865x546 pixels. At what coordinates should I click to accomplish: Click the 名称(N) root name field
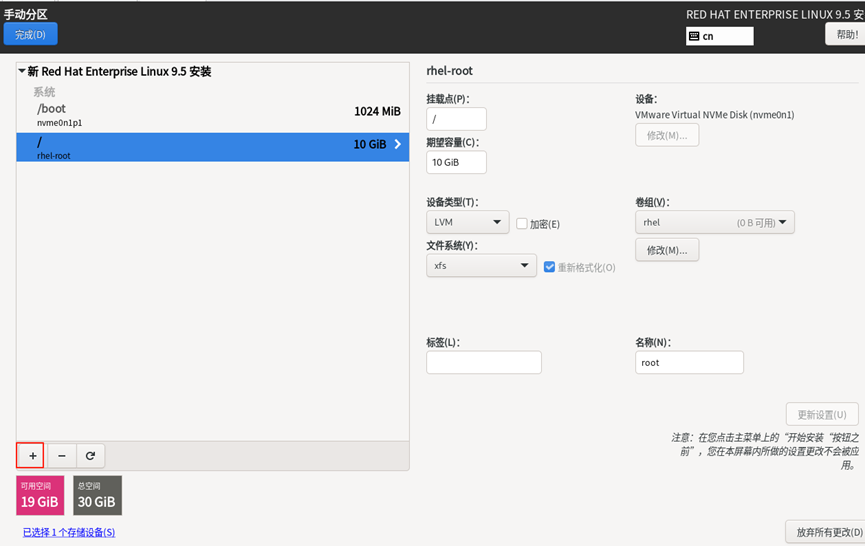pos(689,362)
